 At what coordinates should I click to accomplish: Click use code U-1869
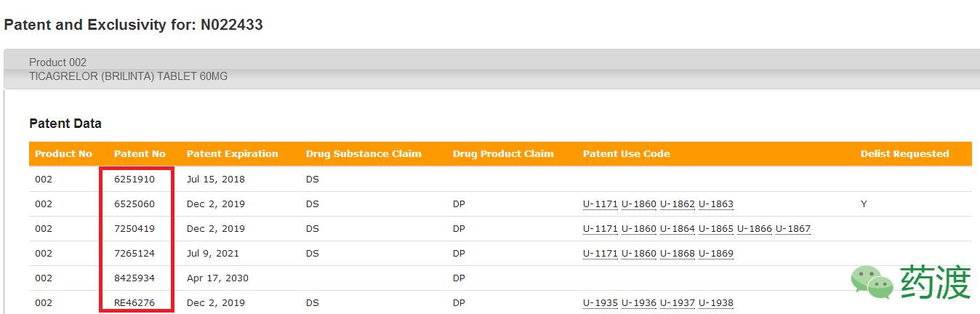click(716, 254)
